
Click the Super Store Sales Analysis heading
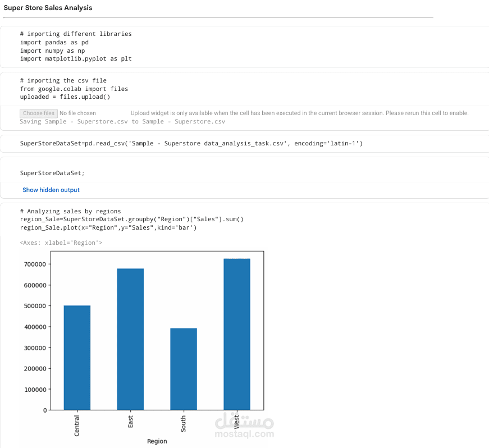pos(48,8)
